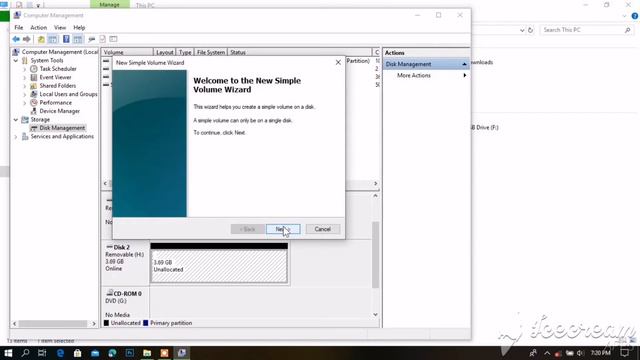Switch to the Manage ribbon tab
The width and height of the screenshot is (640, 360).
[x=109, y=4]
